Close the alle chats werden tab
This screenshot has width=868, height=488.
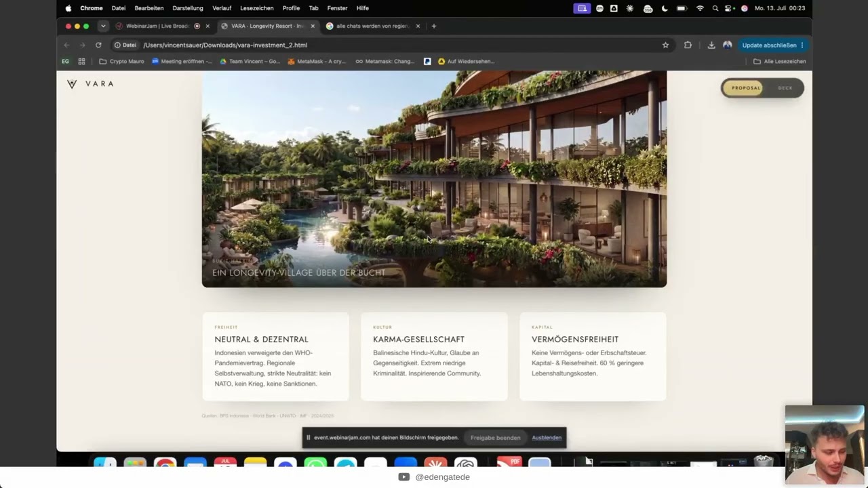pos(418,26)
